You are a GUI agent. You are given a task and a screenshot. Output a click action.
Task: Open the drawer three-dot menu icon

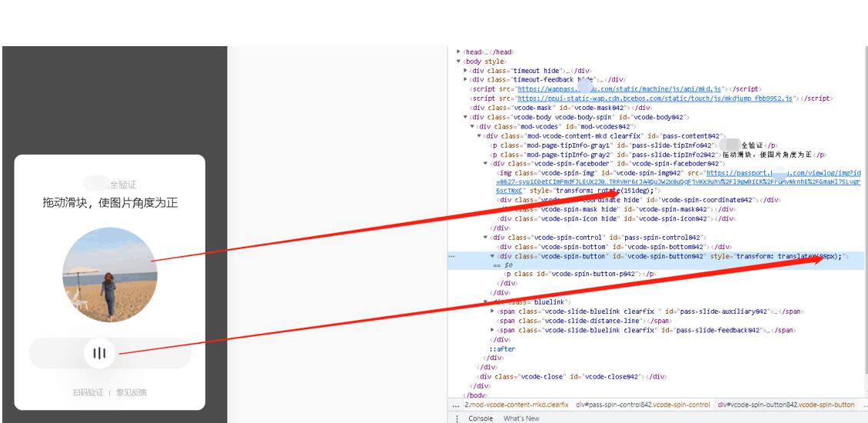tap(457, 418)
